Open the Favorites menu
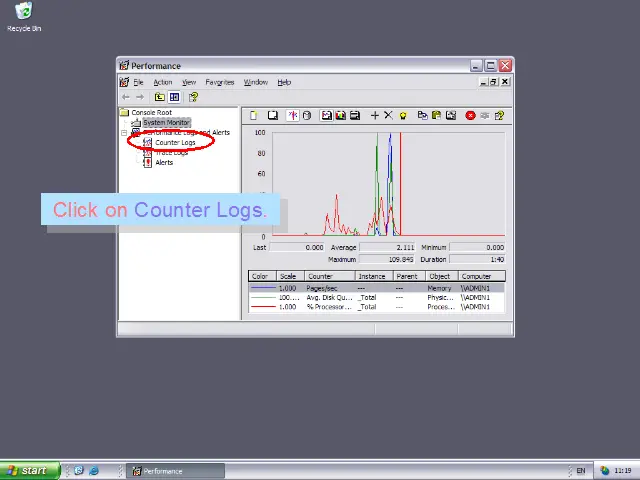Viewport: 640px width, 480px height. [219, 82]
